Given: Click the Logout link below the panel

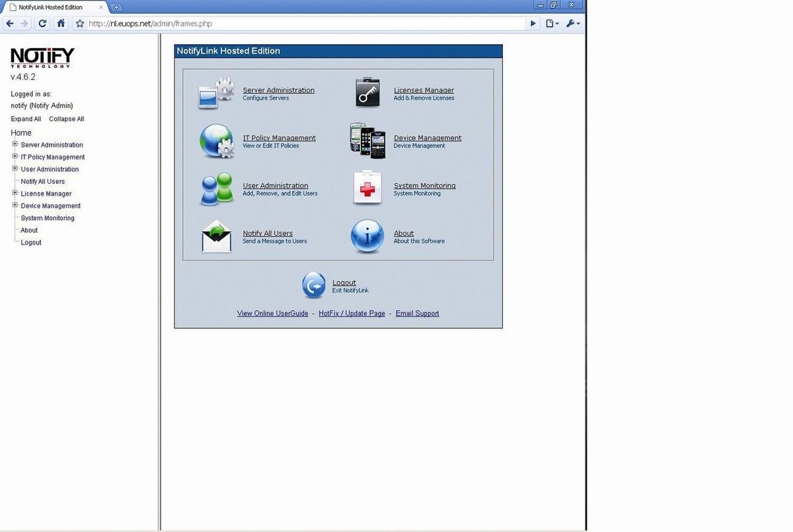Looking at the screenshot, I should pos(344,283).
